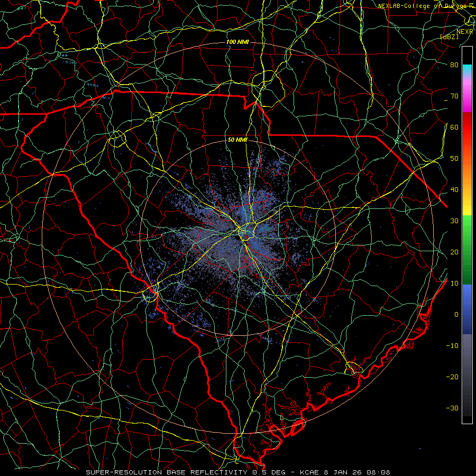The height and width of the screenshot is (476, 476).
Task: Click the 80 value on dBZ scale
Action: coord(454,65)
